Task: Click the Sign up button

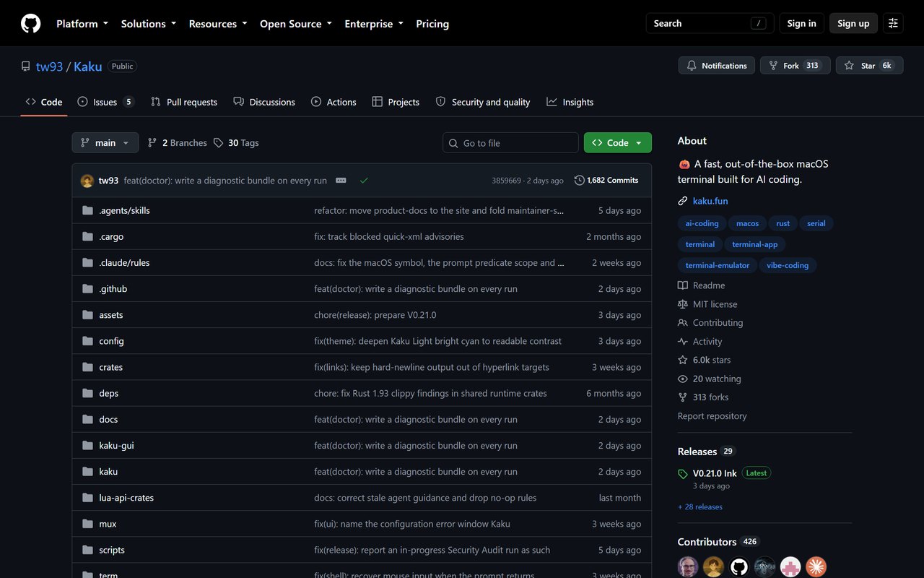Action: coord(853,23)
